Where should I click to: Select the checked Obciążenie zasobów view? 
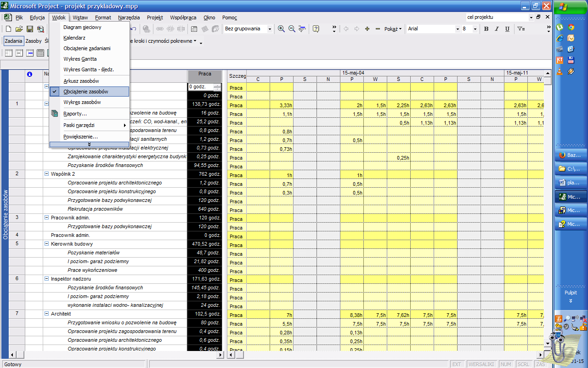pyautogui.click(x=90, y=92)
